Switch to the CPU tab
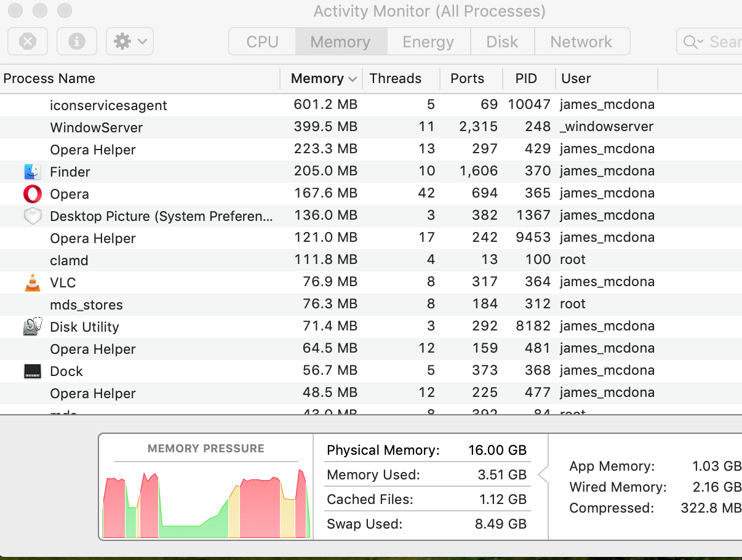 (x=263, y=42)
